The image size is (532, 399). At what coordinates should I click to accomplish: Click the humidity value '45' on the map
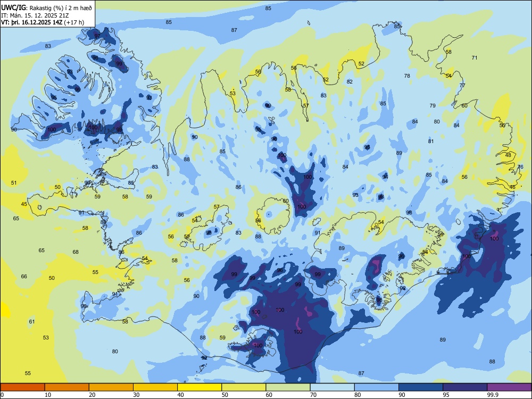pos(24,204)
